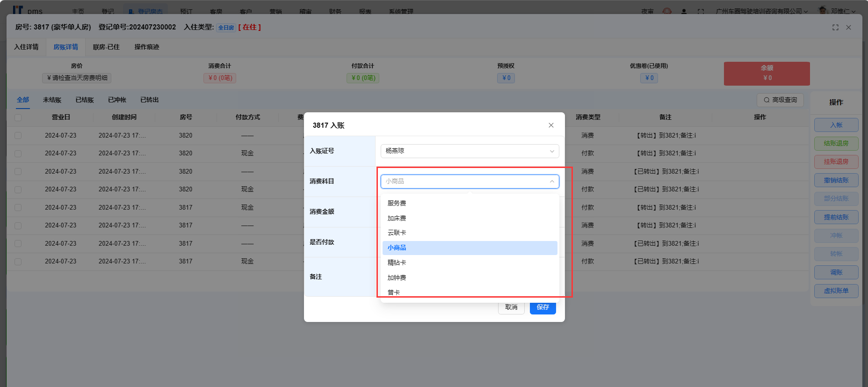The image size is (868, 387).
Task: Click the 取消 button in the dialog
Action: [x=511, y=307]
